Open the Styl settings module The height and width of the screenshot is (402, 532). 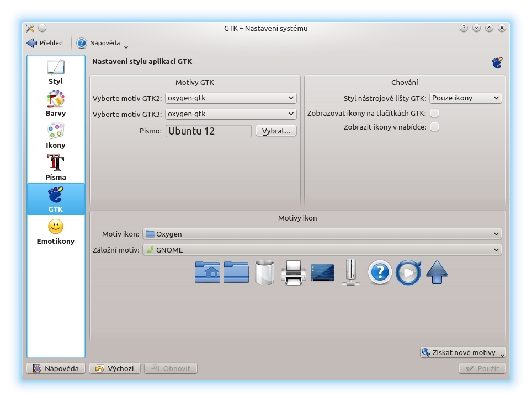pyautogui.click(x=56, y=72)
